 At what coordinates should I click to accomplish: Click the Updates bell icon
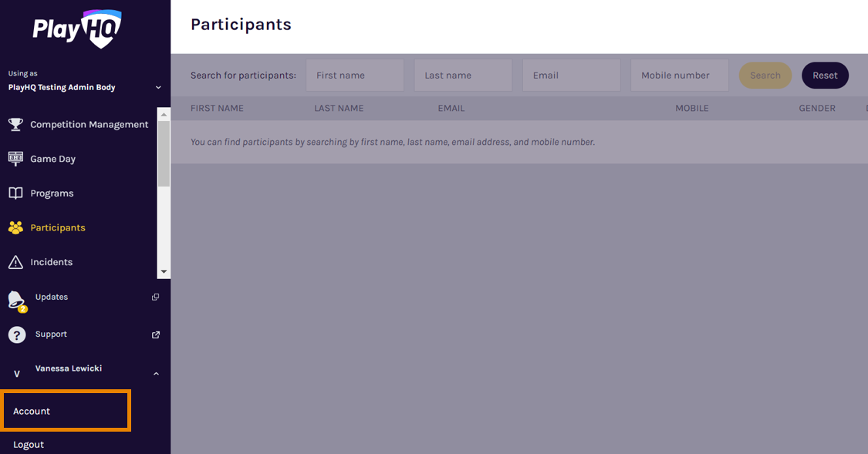[x=17, y=301]
